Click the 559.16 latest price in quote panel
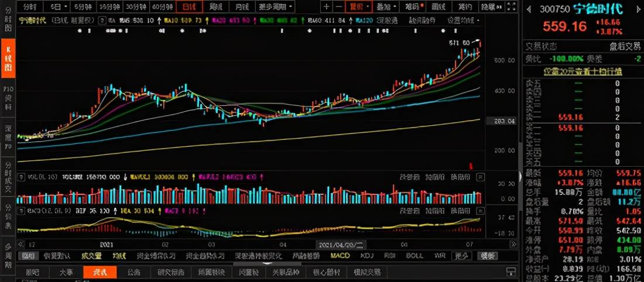Viewport: 644px width, 282px height. pyautogui.click(x=565, y=27)
